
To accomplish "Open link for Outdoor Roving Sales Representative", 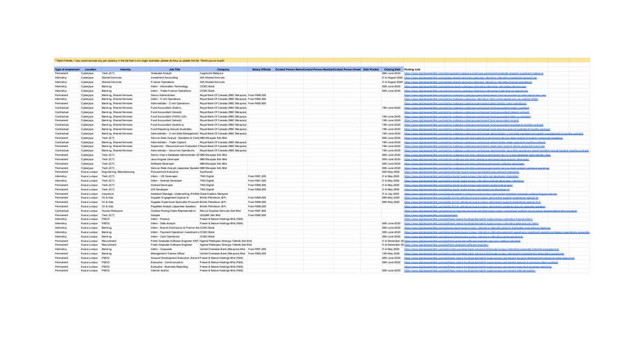I will 491,211.
